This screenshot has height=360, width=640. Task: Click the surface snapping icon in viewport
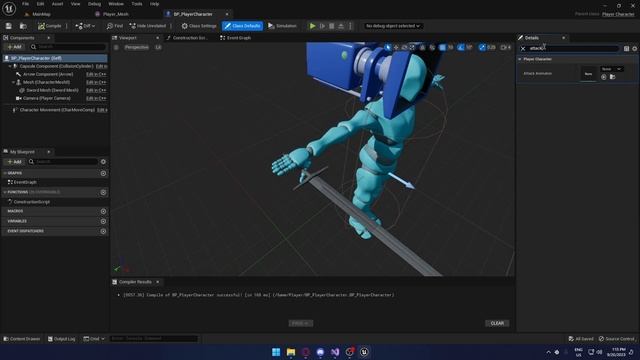click(432, 47)
